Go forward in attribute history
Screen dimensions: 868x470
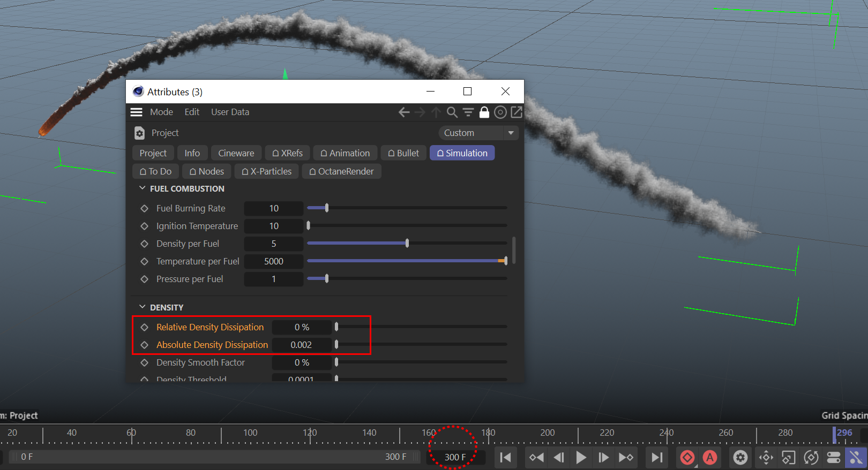tap(420, 112)
